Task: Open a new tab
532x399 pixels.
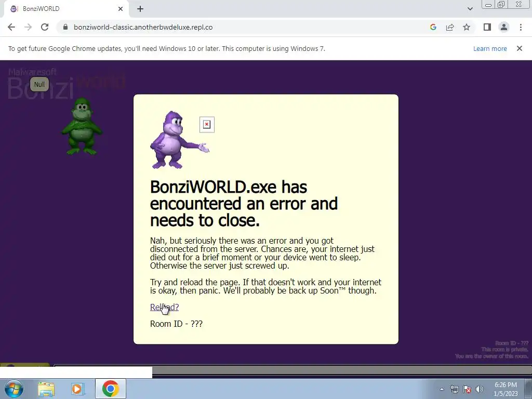Action: [x=140, y=9]
